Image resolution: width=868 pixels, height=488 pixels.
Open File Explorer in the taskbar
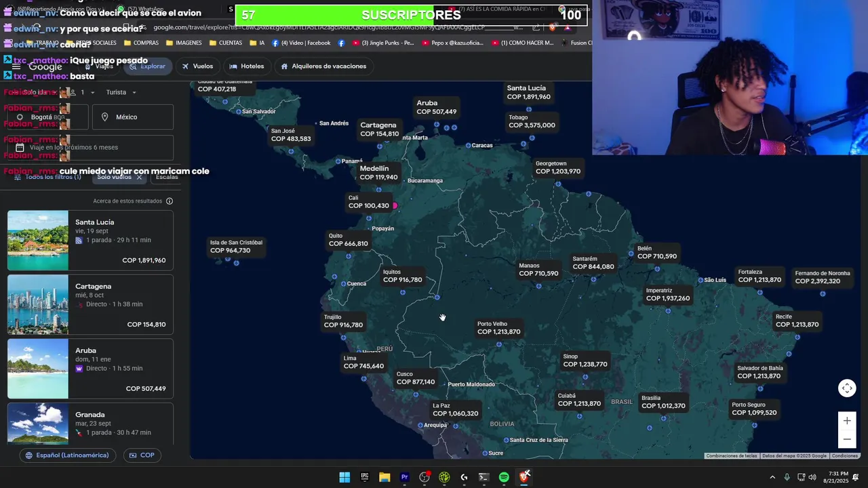pos(384,477)
